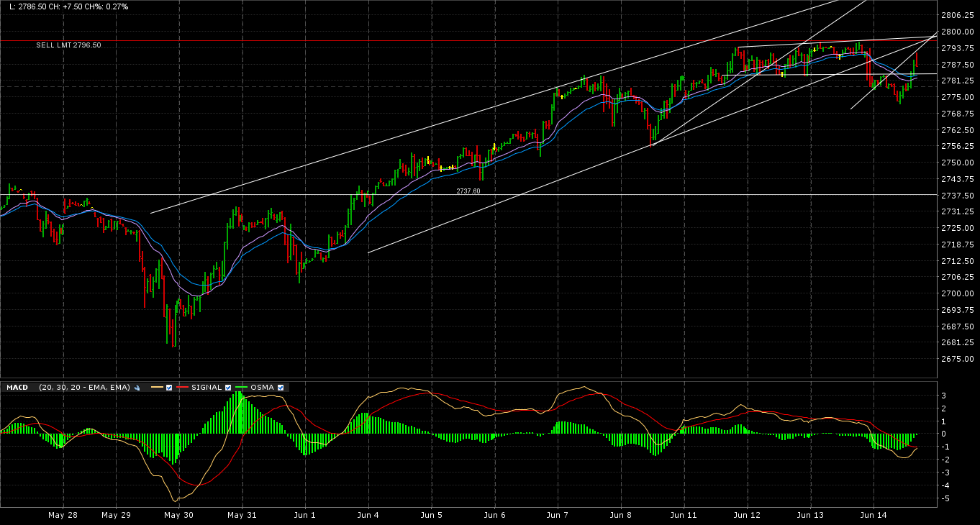
Task: Open MACD settings via wrench icon
Action: point(137,388)
